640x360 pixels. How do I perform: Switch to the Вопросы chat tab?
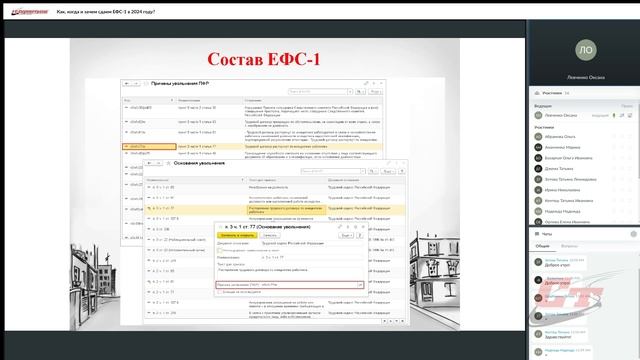tap(569, 246)
